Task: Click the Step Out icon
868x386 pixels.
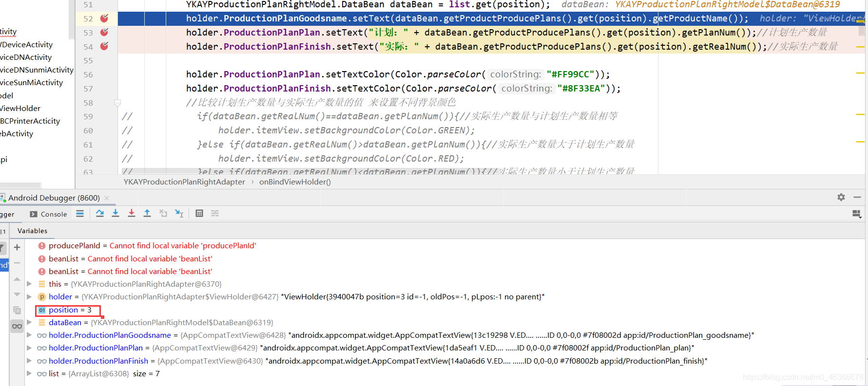Action: coord(147,213)
